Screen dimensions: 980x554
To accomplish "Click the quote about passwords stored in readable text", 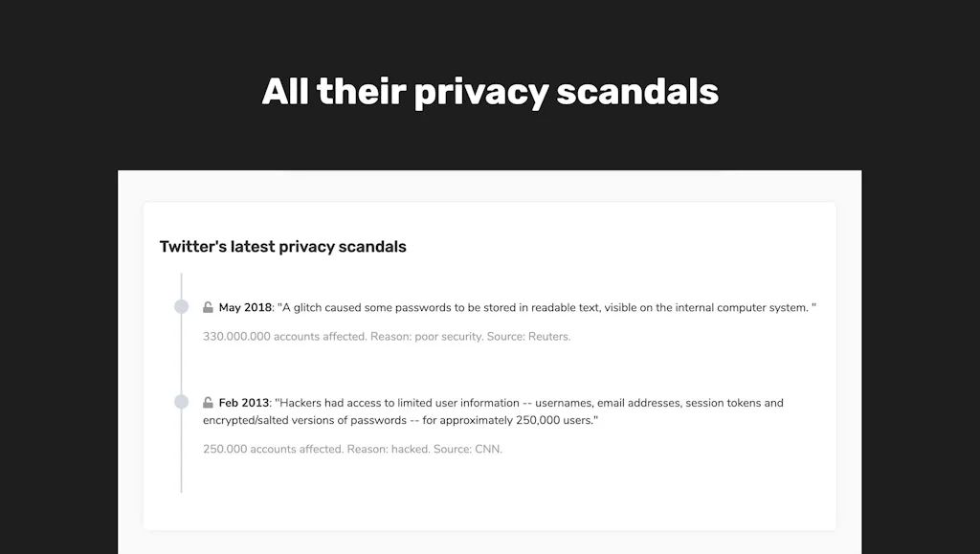I will click(x=546, y=308).
